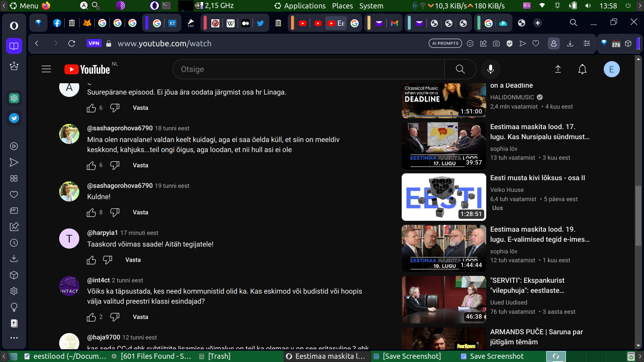Open the account avatar labeled E

point(611,69)
